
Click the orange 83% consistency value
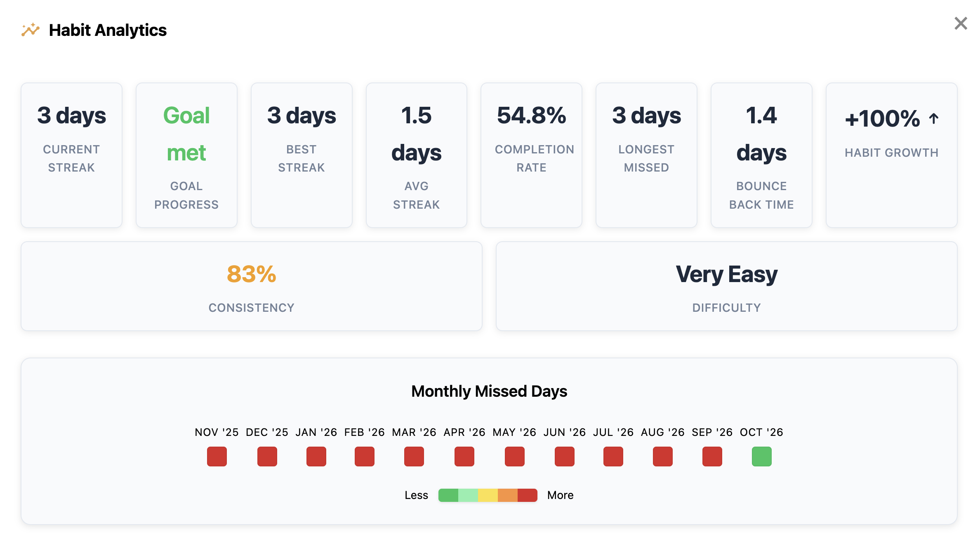[x=252, y=274]
